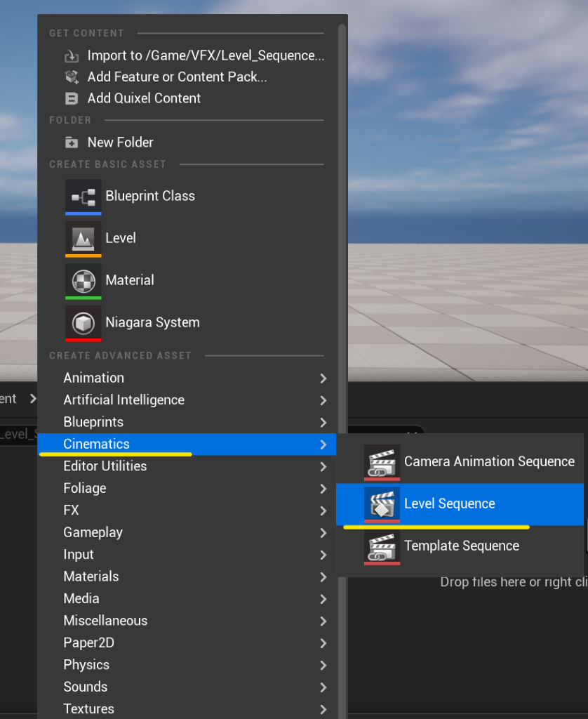Open the Textures category

point(187,708)
